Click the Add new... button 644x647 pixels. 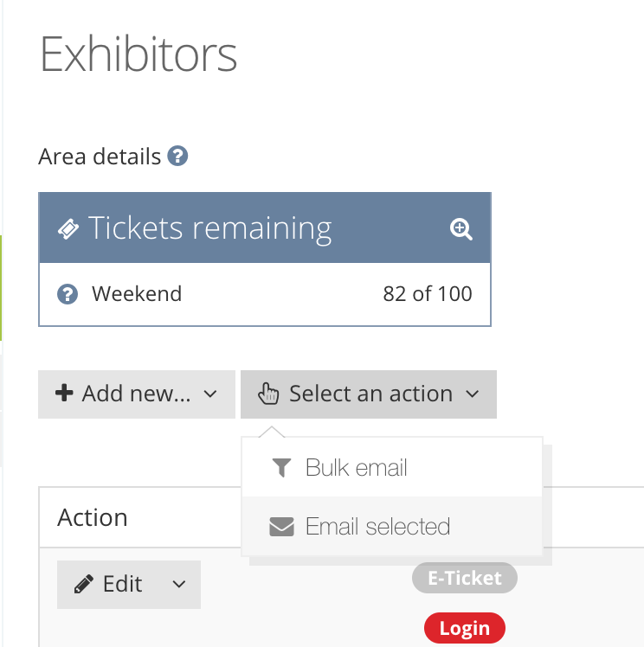coord(137,394)
